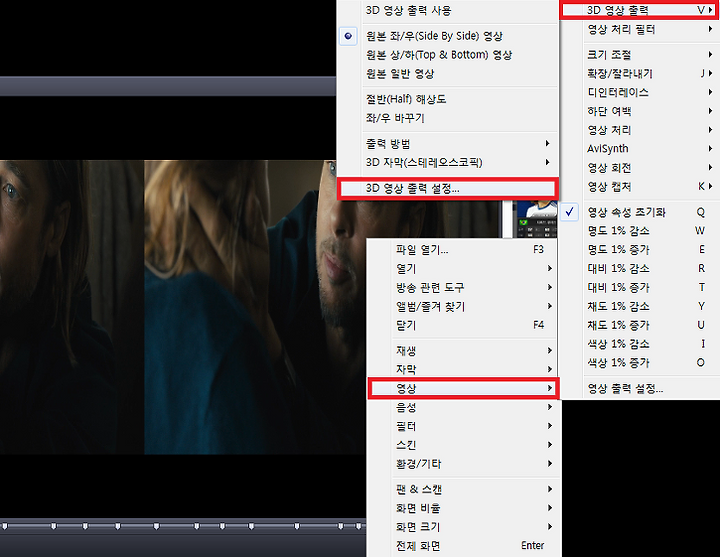
Task: Expand 영상 캡처 submenu
Action: pyautogui.click(x=640, y=186)
